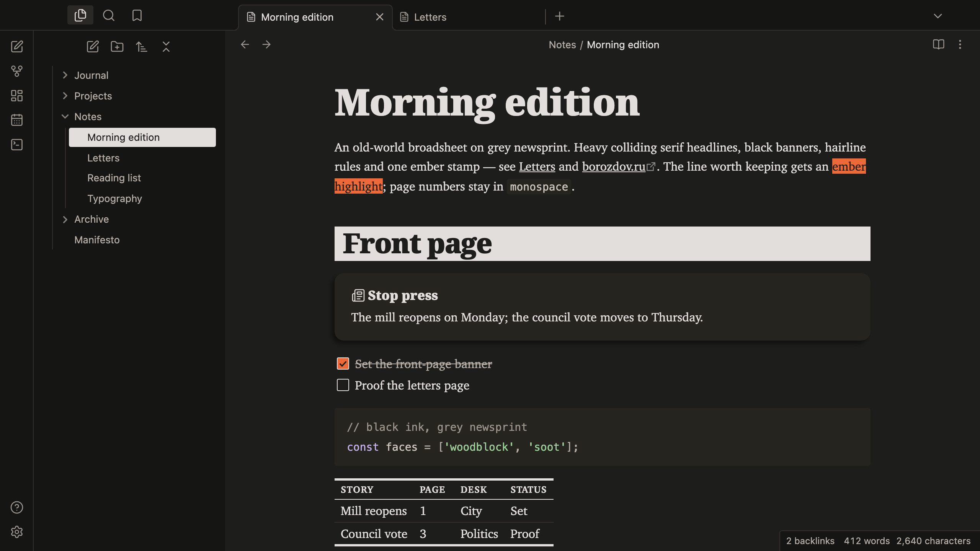The image size is (980, 551).
Task: Open 2 backlinks in status bar
Action: tap(810, 541)
